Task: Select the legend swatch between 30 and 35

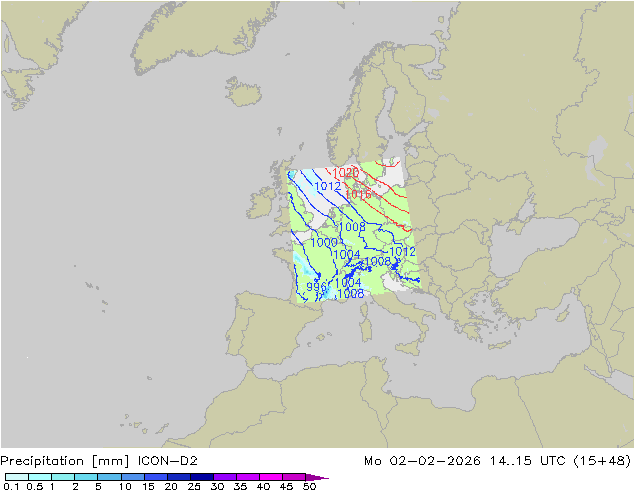Action: coord(225,477)
